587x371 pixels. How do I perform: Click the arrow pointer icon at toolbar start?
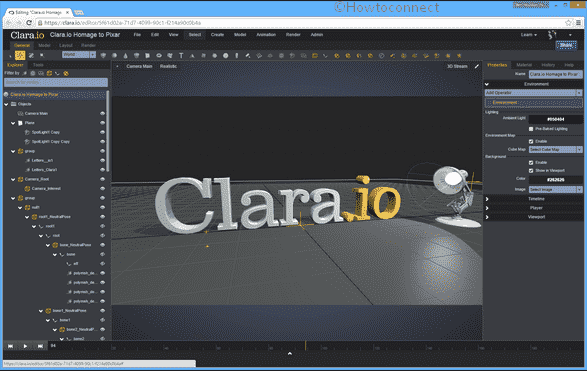point(10,55)
